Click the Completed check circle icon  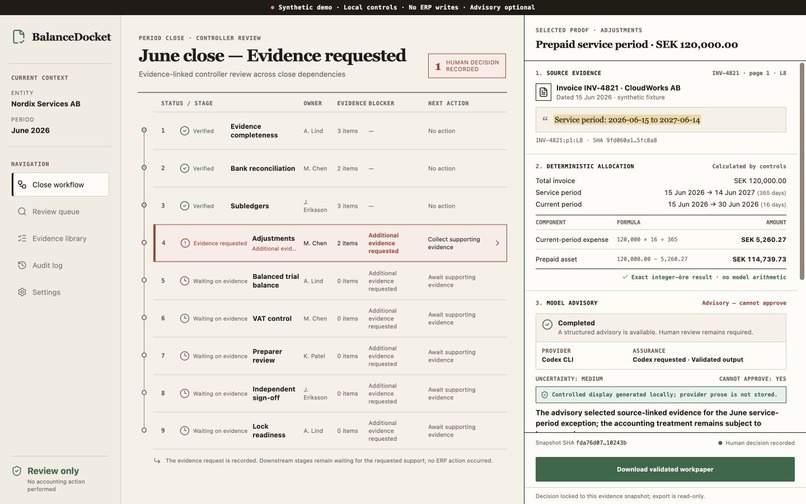tap(547, 324)
